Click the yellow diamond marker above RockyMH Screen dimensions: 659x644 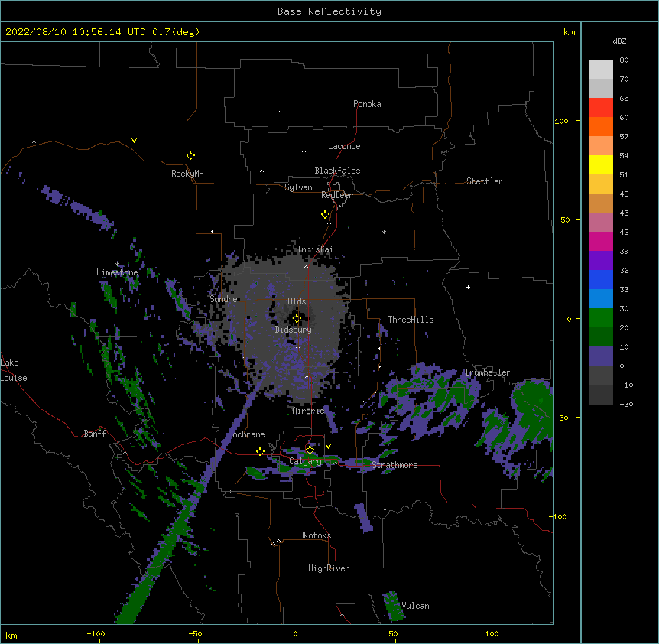click(x=190, y=156)
